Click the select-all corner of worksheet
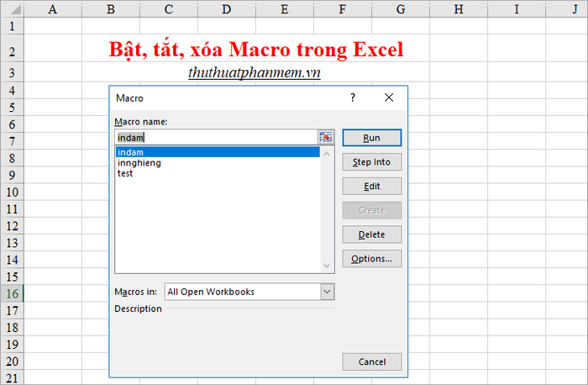 [x=12, y=9]
